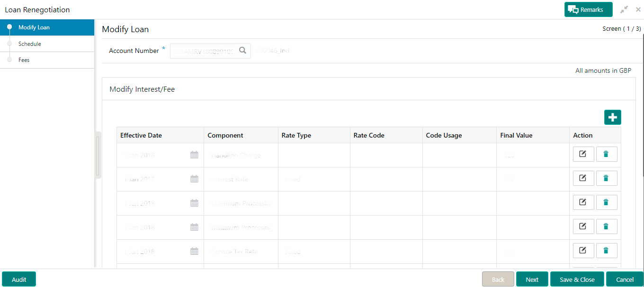
Task: Click the search icon beside Account Number
Action: coord(242,51)
